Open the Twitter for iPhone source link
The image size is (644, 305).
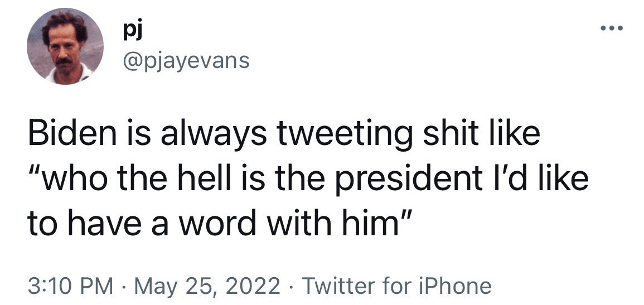point(396,285)
